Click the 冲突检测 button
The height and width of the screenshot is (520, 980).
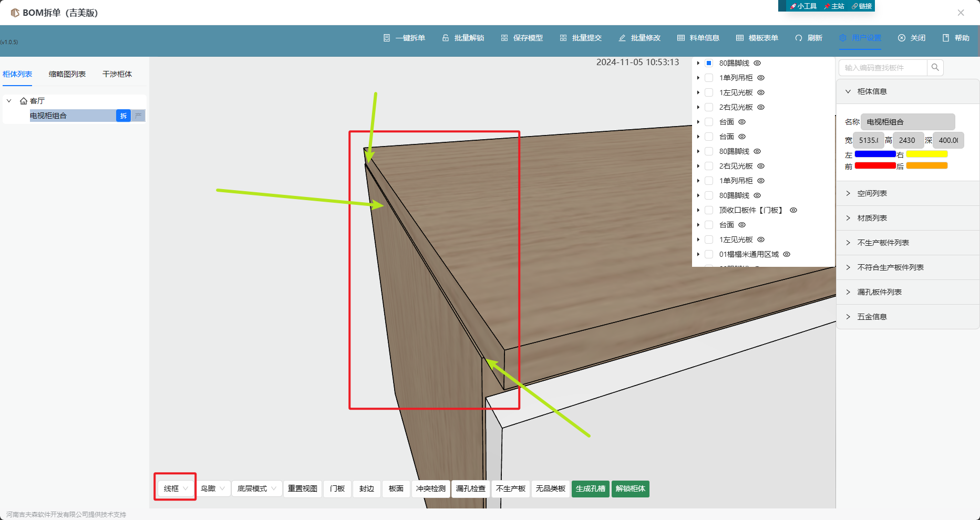(430, 488)
